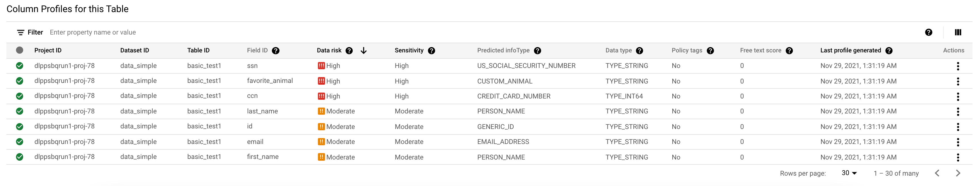
Task: Click the Sensitivity column help icon
Action: coord(432,50)
